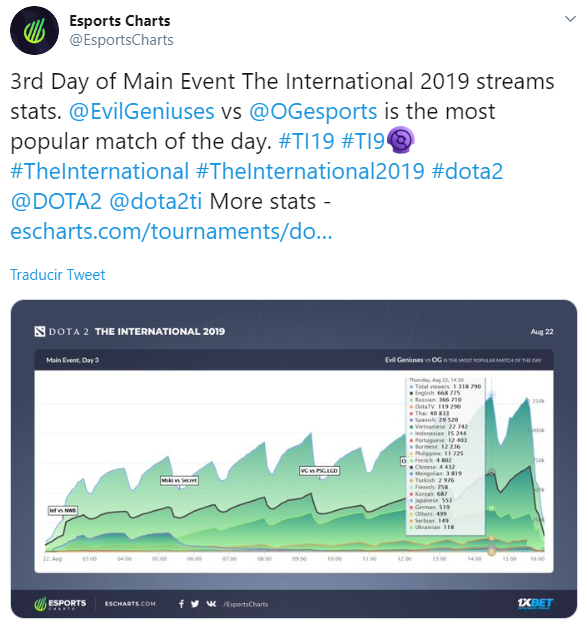Click the Facebook icon in chart footer
The height and width of the screenshot is (633, 585).
point(181,604)
